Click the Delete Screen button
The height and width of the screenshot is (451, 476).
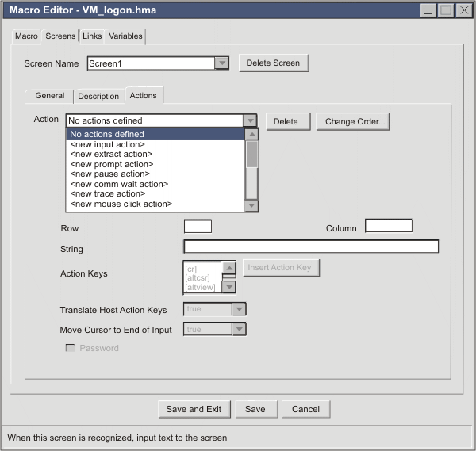[274, 63]
